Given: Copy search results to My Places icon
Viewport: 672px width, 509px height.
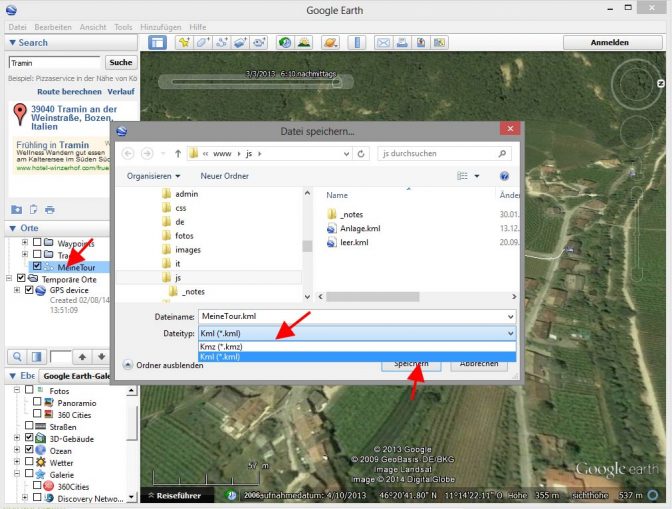Looking at the screenshot, I should pos(33,210).
